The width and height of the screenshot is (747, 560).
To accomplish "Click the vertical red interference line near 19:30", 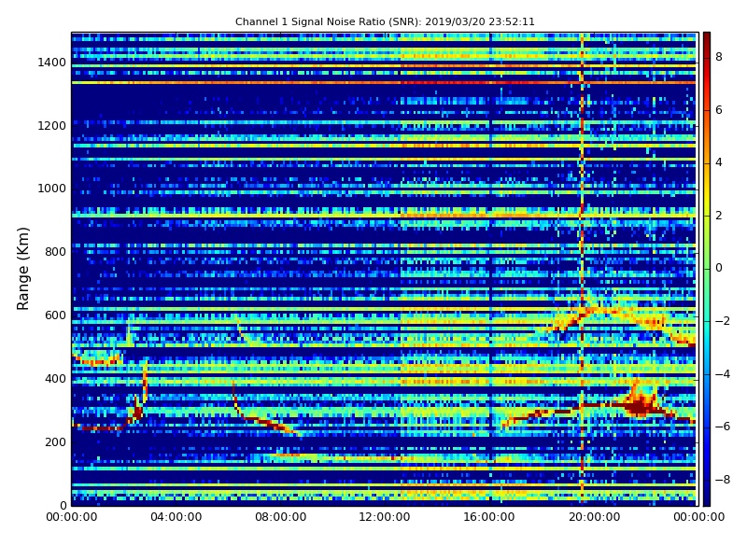I will [x=582, y=269].
